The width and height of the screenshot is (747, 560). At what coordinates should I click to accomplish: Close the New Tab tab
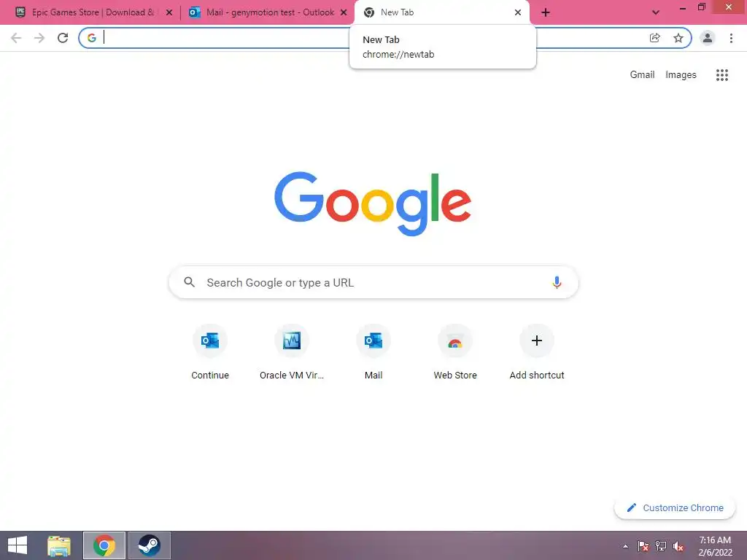point(518,13)
